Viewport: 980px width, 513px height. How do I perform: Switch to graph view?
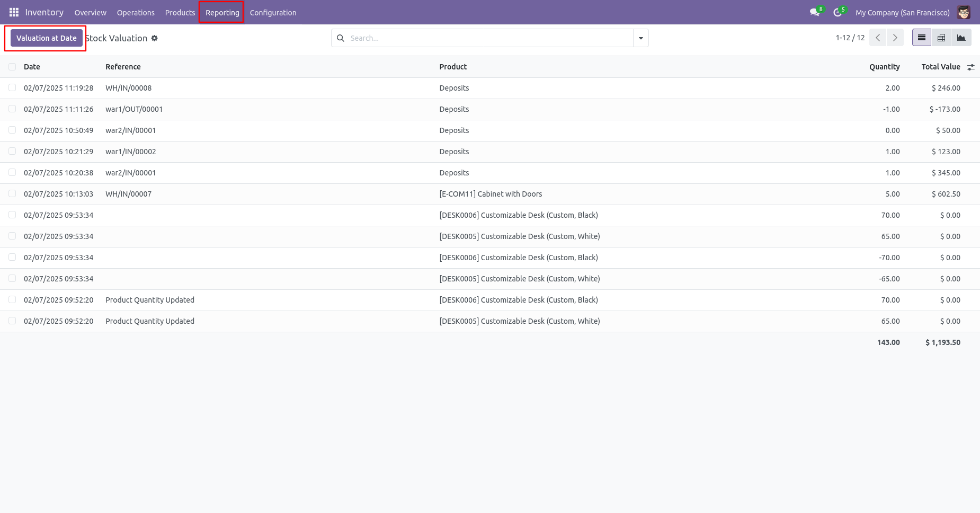pyautogui.click(x=961, y=38)
